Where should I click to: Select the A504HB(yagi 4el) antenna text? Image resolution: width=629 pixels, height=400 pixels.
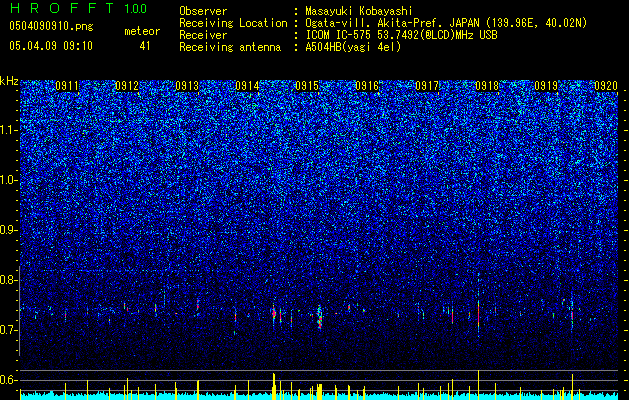pos(353,47)
